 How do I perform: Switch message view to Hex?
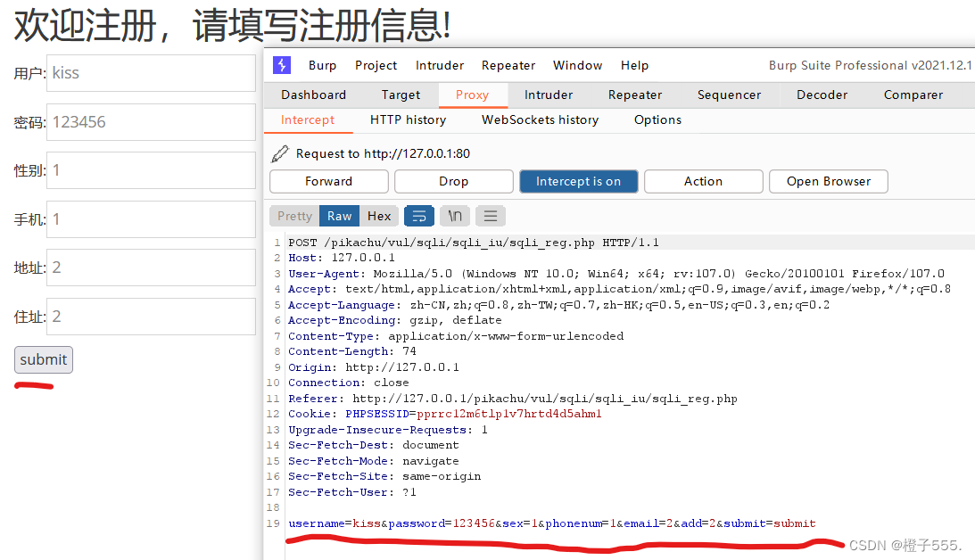coord(379,217)
